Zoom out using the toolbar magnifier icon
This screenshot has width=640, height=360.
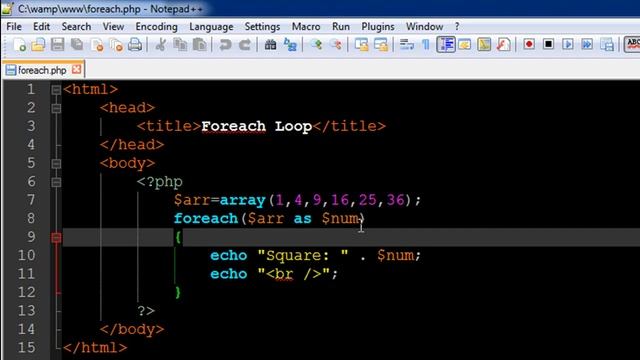point(336,44)
